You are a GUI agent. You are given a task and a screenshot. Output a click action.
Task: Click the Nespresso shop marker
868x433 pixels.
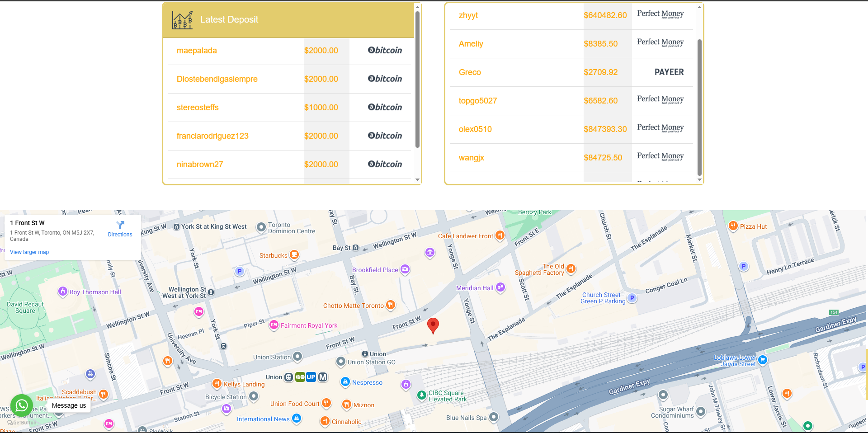point(345,382)
